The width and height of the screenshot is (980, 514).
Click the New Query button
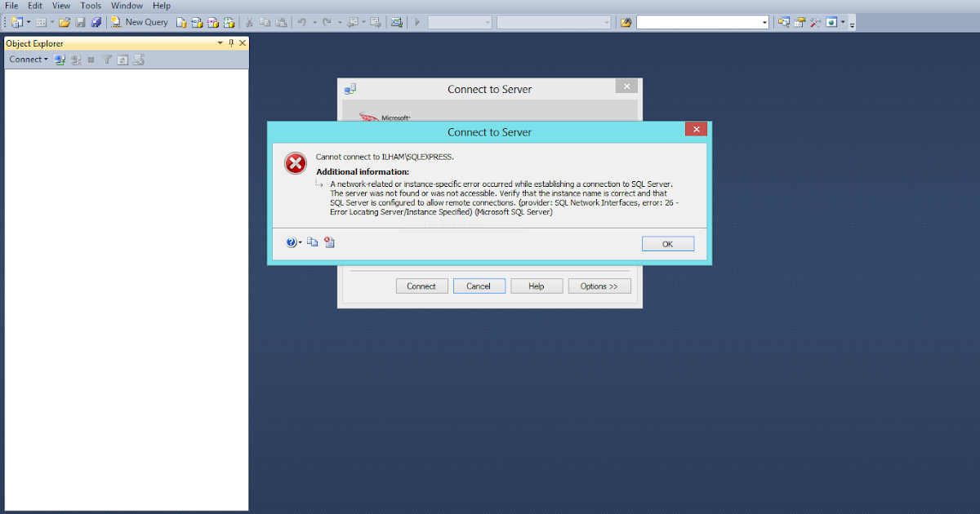click(x=139, y=22)
